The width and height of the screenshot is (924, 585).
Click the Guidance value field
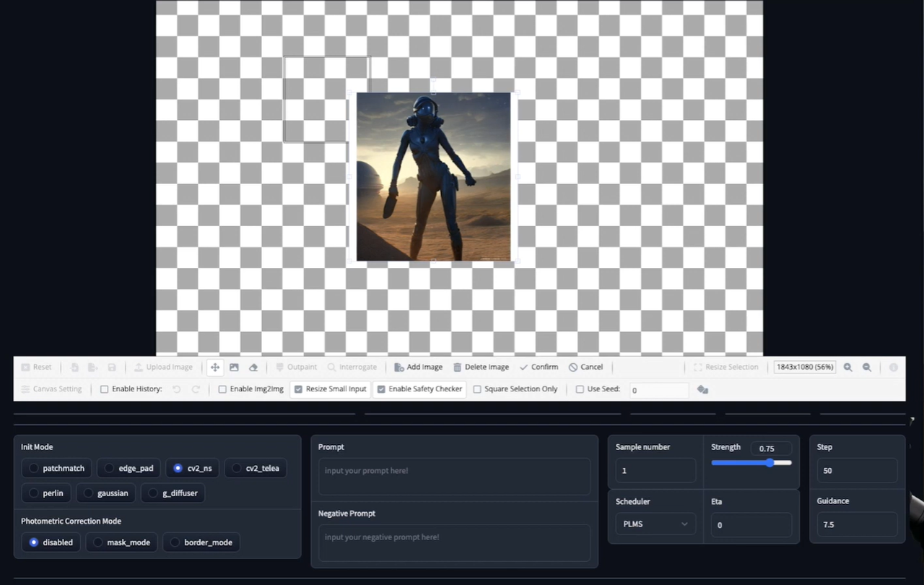857,524
